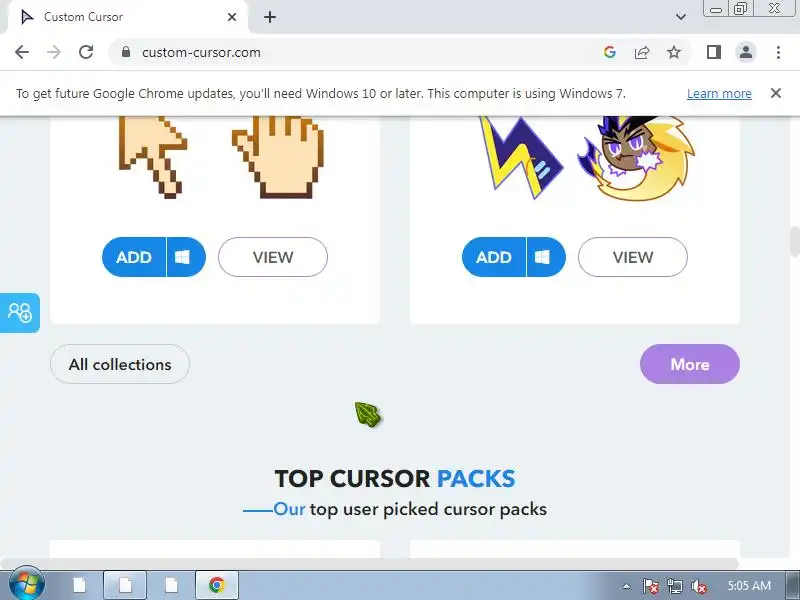Expand the tab search chevron
Screen dimensions: 800x600
[681, 17]
